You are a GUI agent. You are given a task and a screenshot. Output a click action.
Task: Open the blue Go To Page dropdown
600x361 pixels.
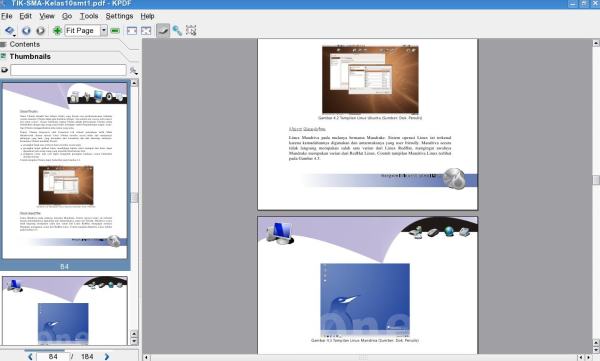pyautogui.click(x=10, y=31)
